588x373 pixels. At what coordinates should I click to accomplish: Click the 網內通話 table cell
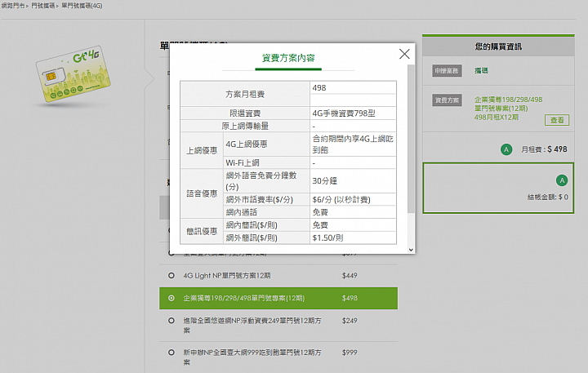click(x=266, y=212)
